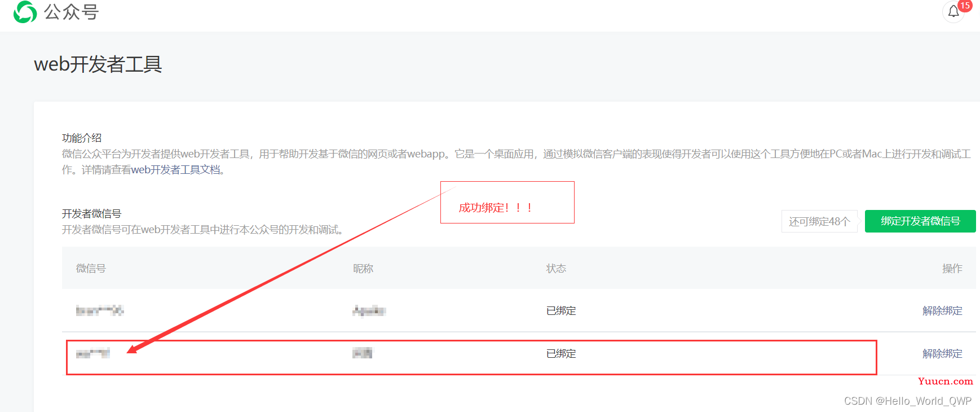Click the 开发者微信号 section heading
This screenshot has height=412, width=980.
(91, 214)
